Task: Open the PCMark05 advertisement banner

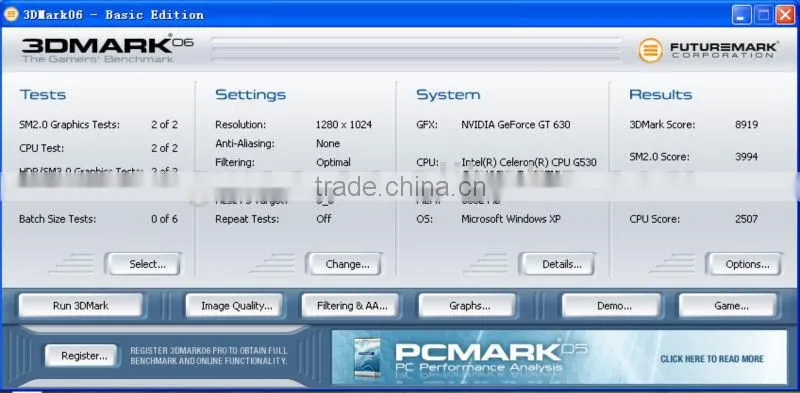Action: pyautogui.click(x=559, y=357)
